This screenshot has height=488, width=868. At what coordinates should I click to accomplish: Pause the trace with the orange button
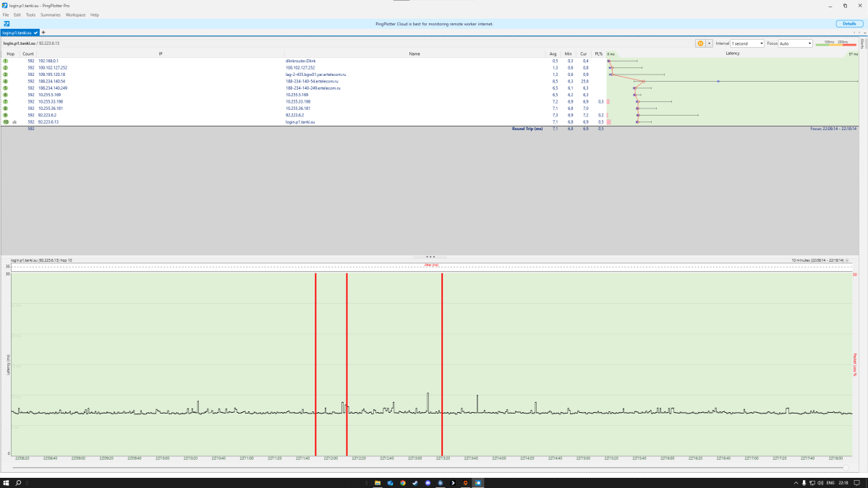tap(700, 43)
